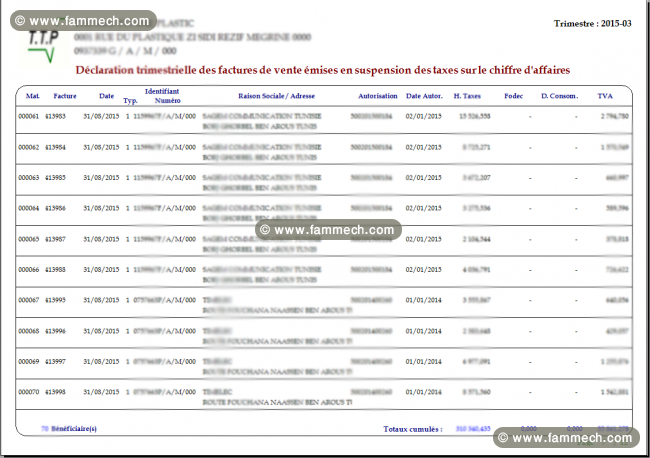This screenshot has height=458, width=650.
Task: Click invoice number '413988'
Action: point(56,270)
